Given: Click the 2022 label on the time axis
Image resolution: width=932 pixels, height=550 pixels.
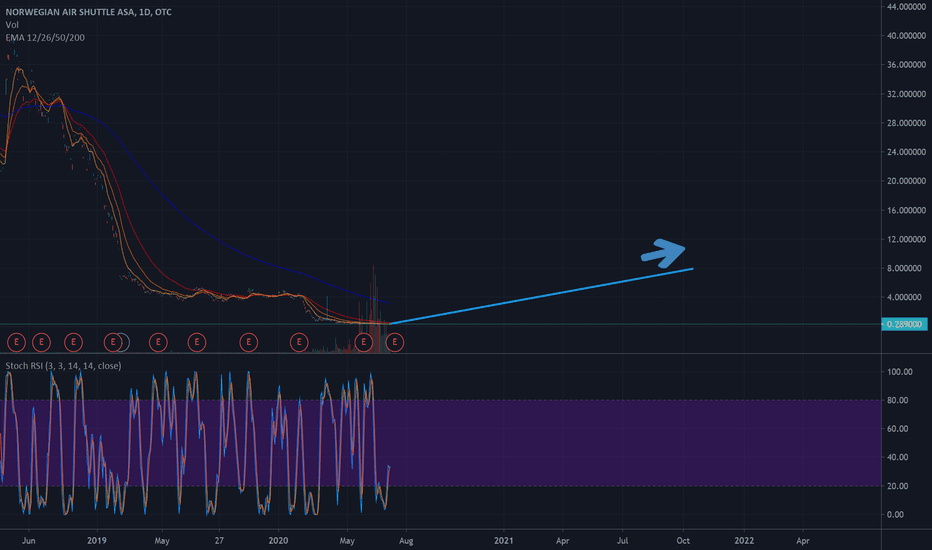Looking at the screenshot, I should pos(744,540).
